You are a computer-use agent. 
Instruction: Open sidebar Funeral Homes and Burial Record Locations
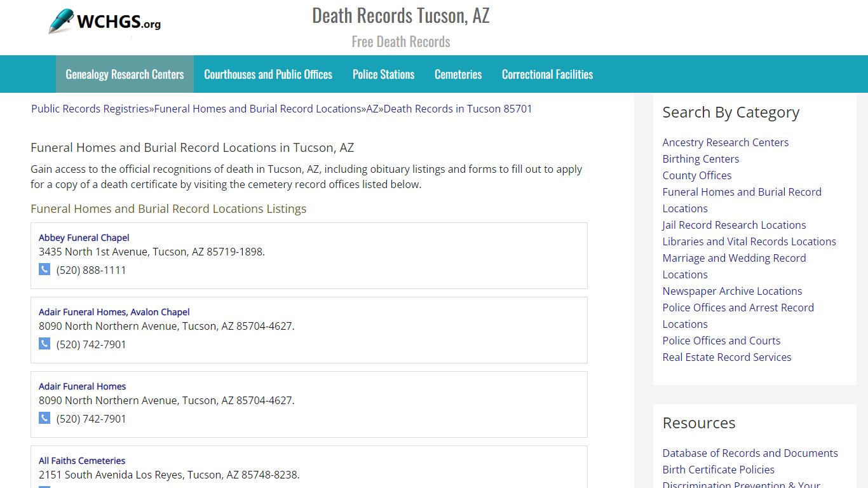pyautogui.click(x=742, y=200)
